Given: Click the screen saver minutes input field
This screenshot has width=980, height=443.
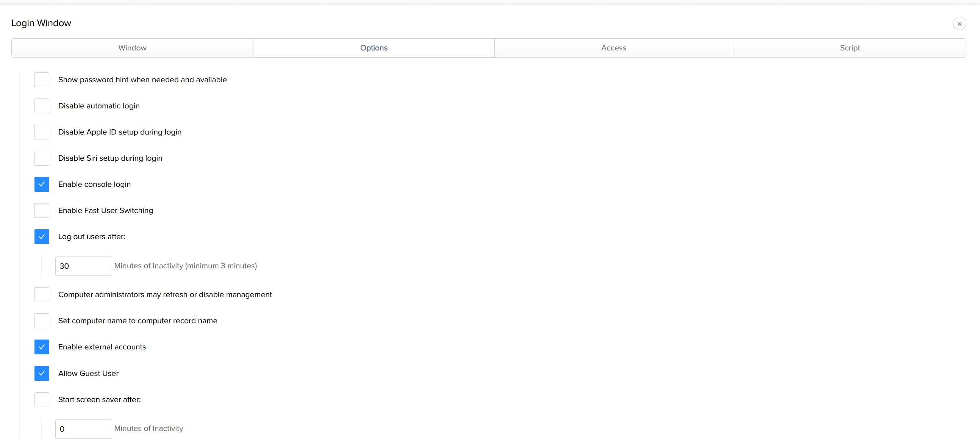Looking at the screenshot, I should click(x=83, y=429).
